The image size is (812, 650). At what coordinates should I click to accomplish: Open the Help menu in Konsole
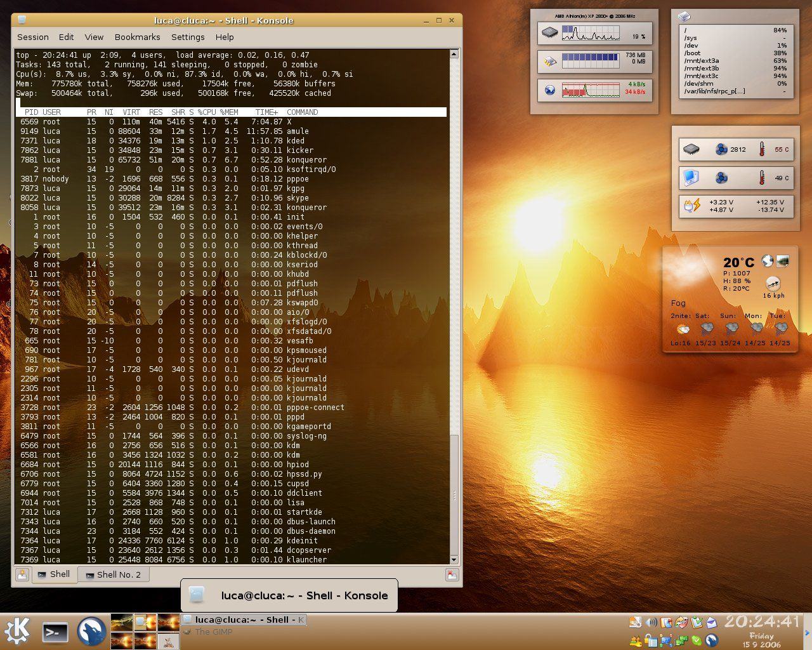(225, 37)
